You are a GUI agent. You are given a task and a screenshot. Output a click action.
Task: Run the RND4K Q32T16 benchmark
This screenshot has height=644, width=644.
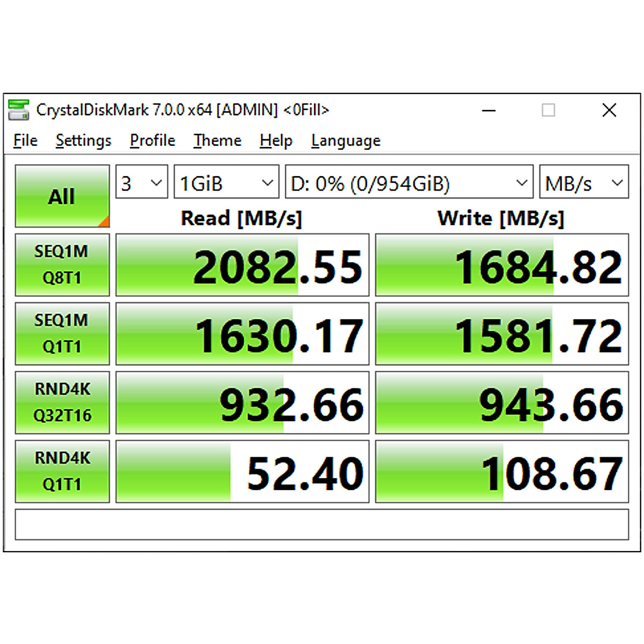click(62, 402)
